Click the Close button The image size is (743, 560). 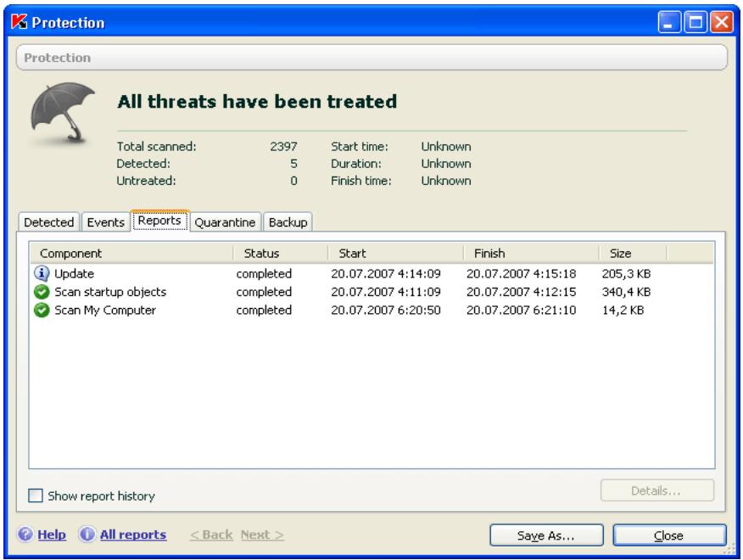[669, 535]
